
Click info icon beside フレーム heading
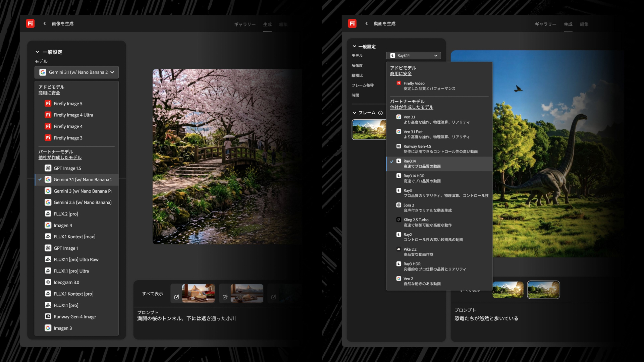pyautogui.click(x=380, y=113)
